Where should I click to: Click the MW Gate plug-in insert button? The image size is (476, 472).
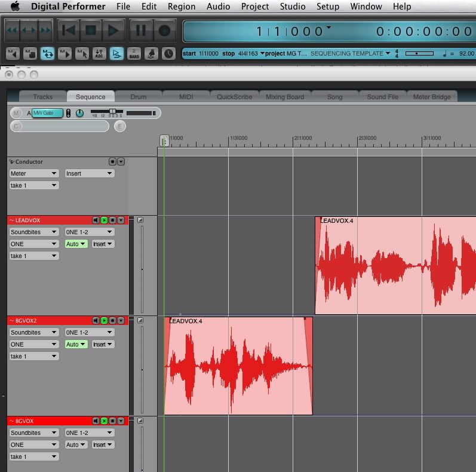(47, 113)
